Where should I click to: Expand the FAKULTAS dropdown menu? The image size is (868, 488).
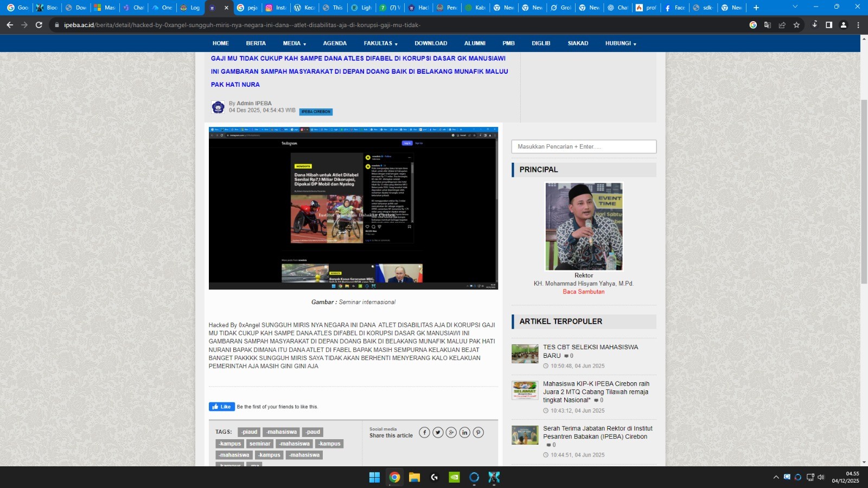380,43
